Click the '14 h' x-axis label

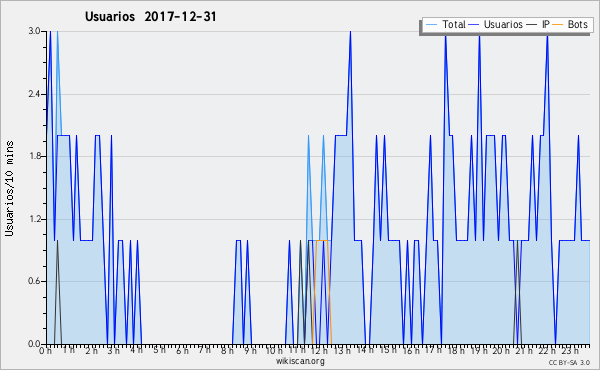[365, 350]
